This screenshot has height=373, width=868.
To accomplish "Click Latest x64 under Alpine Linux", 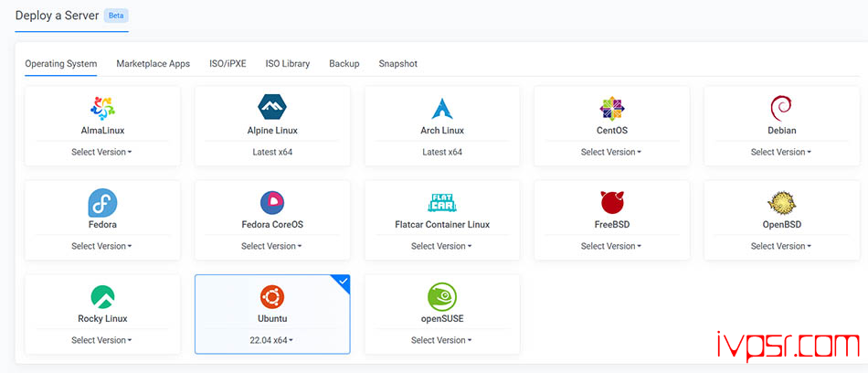I will pyautogui.click(x=272, y=153).
